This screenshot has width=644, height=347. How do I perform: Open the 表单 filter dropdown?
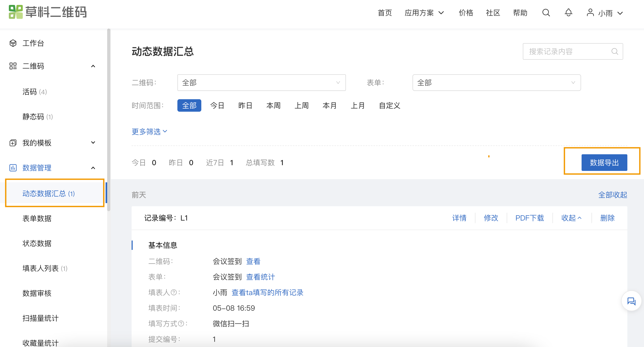click(497, 83)
